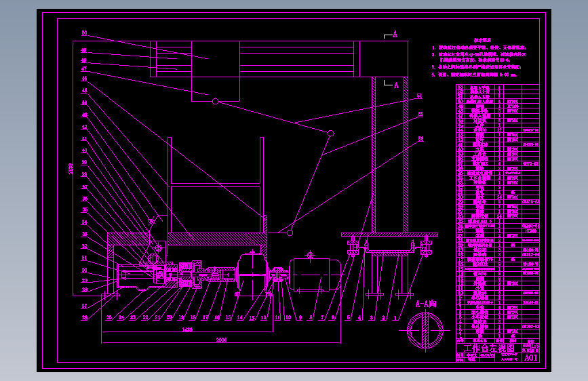Click bottom-row leader callout 8
The width and height of the screenshot is (588, 381).
point(311,318)
